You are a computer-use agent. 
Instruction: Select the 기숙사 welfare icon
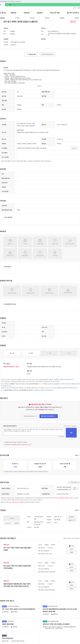tap(25, 242)
